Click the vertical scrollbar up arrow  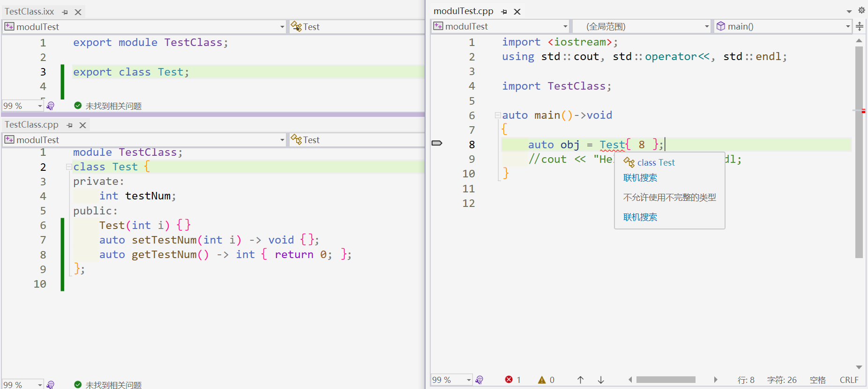tap(859, 41)
